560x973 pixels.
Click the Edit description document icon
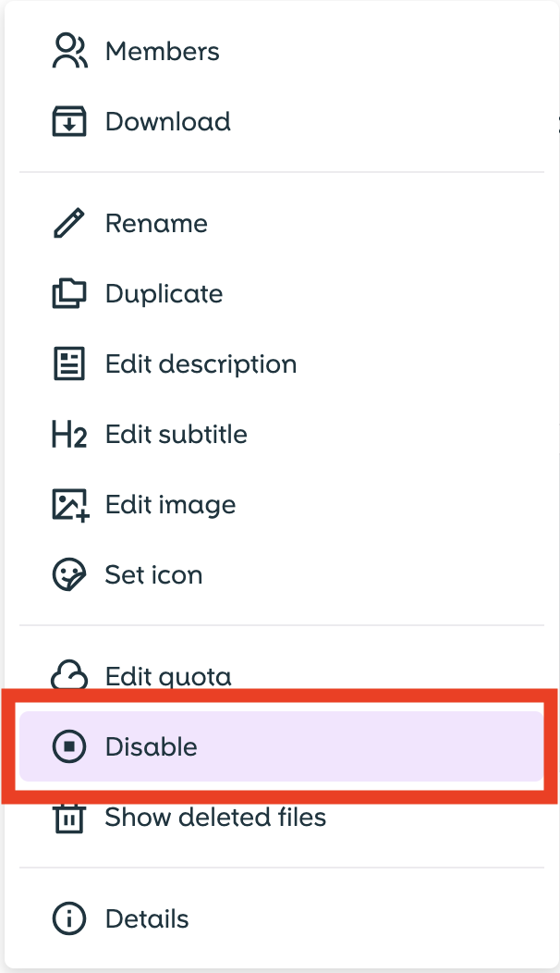pos(69,363)
